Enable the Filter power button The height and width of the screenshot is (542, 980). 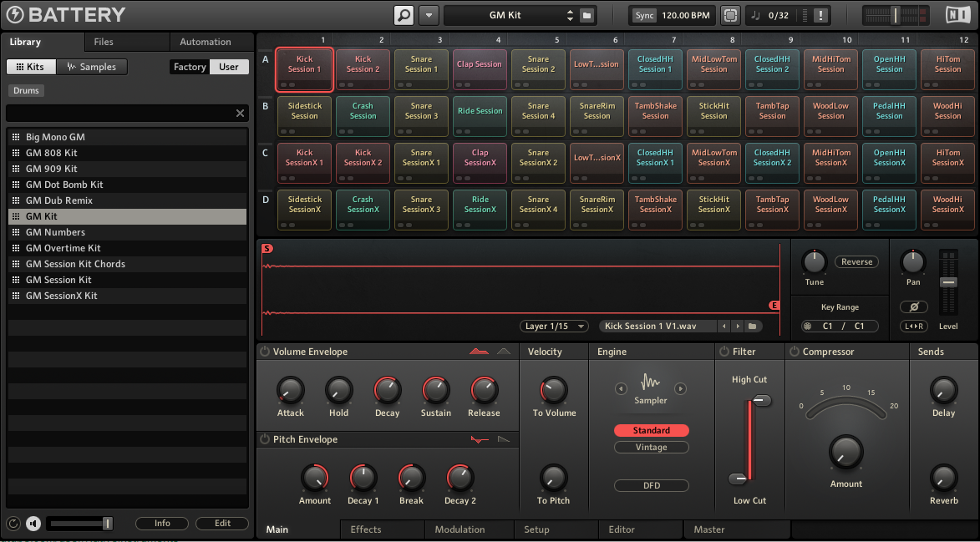724,352
